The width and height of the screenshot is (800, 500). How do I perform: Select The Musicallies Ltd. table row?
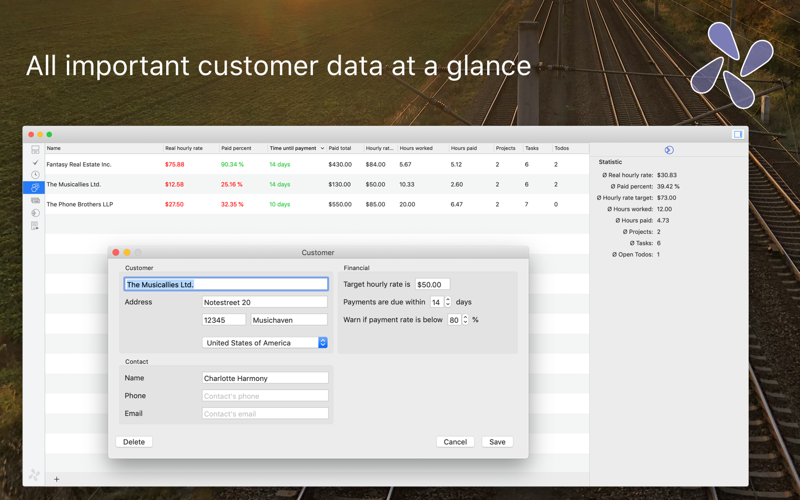[317, 184]
